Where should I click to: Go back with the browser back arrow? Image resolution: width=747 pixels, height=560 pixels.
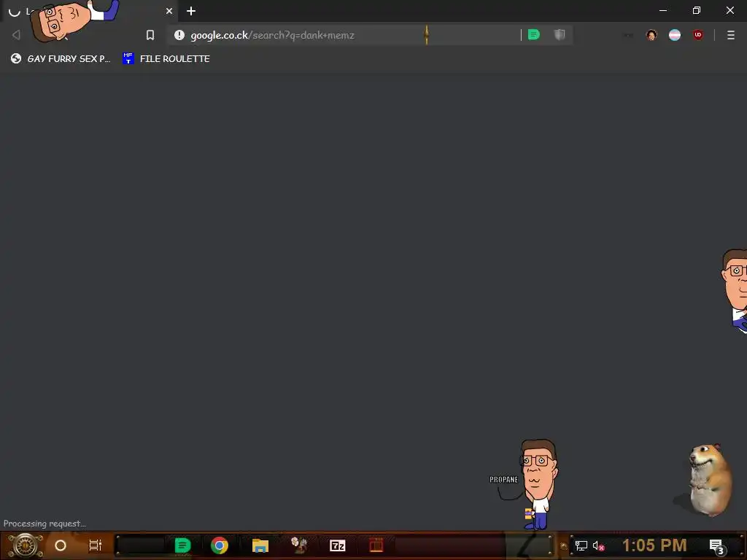coord(16,35)
